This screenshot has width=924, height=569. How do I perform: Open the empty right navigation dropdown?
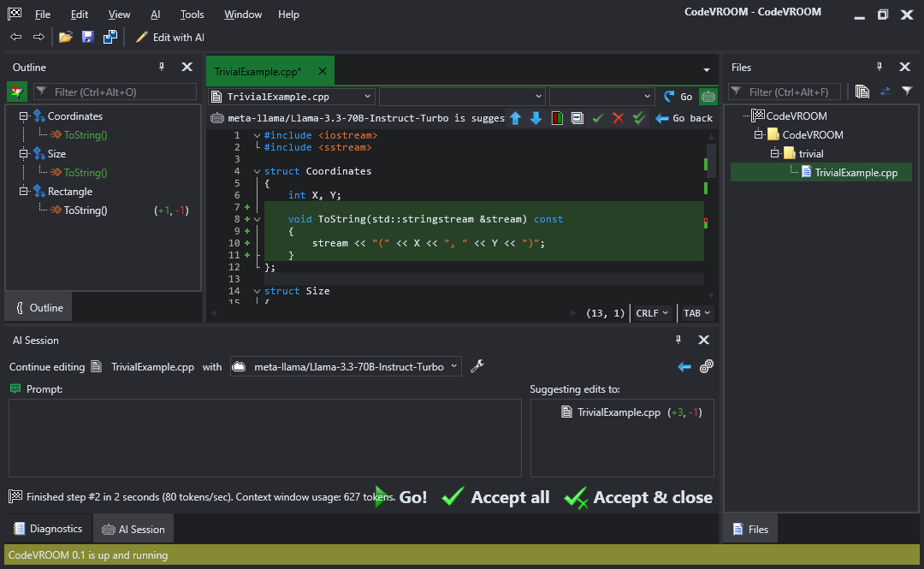(601, 96)
